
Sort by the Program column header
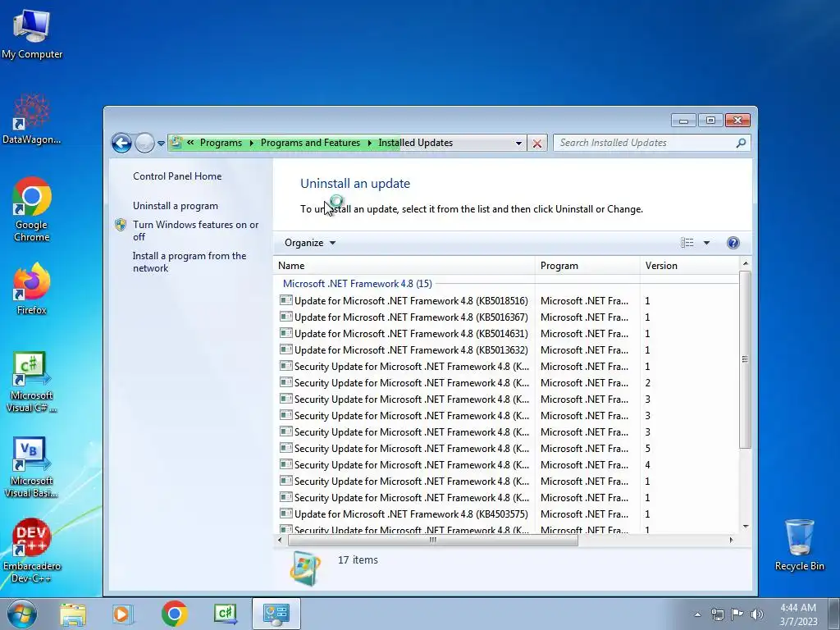click(x=587, y=266)
